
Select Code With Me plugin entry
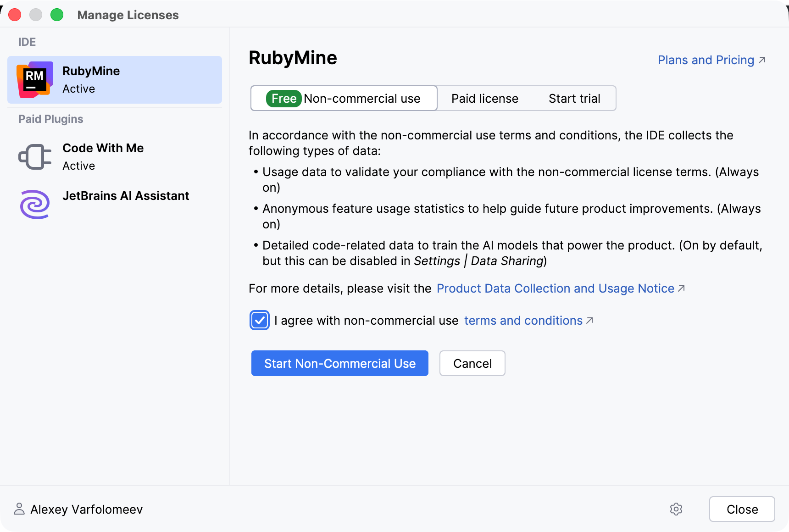115,157
